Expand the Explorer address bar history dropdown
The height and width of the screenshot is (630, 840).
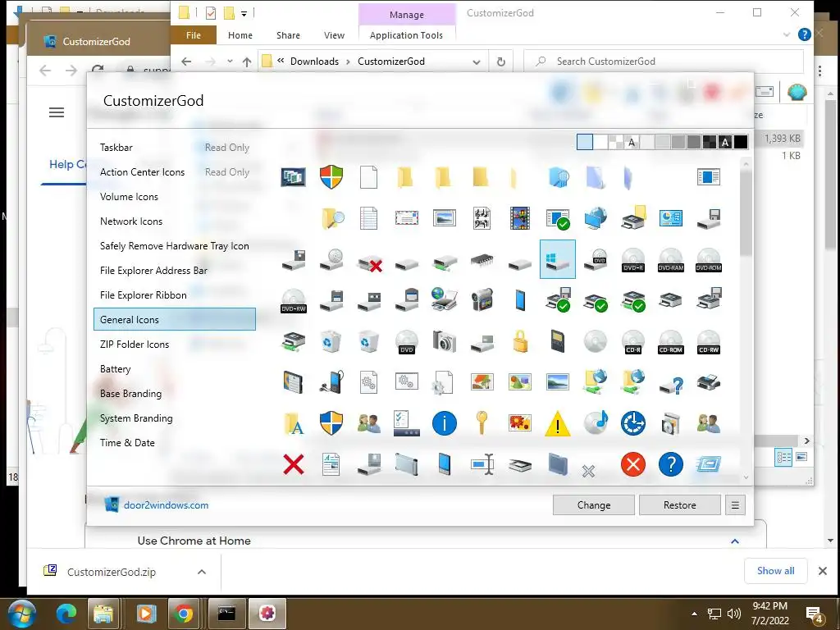click(477, 62)
